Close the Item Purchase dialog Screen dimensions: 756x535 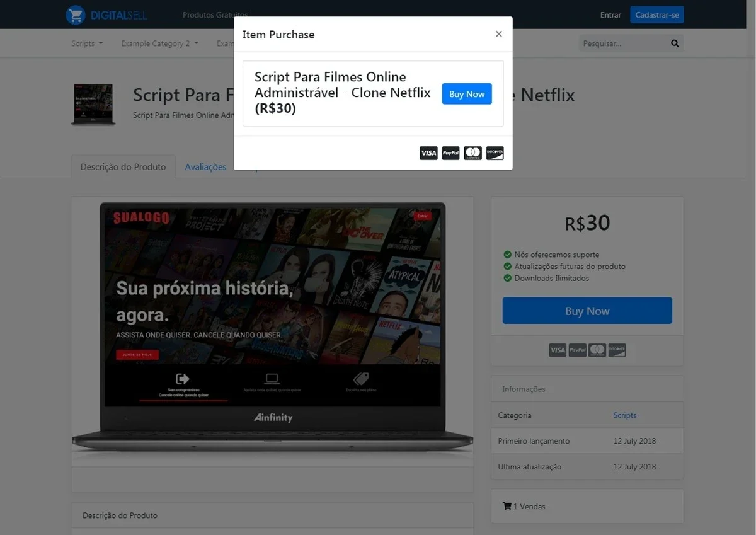pyautogui.click(x=499, y=34)
